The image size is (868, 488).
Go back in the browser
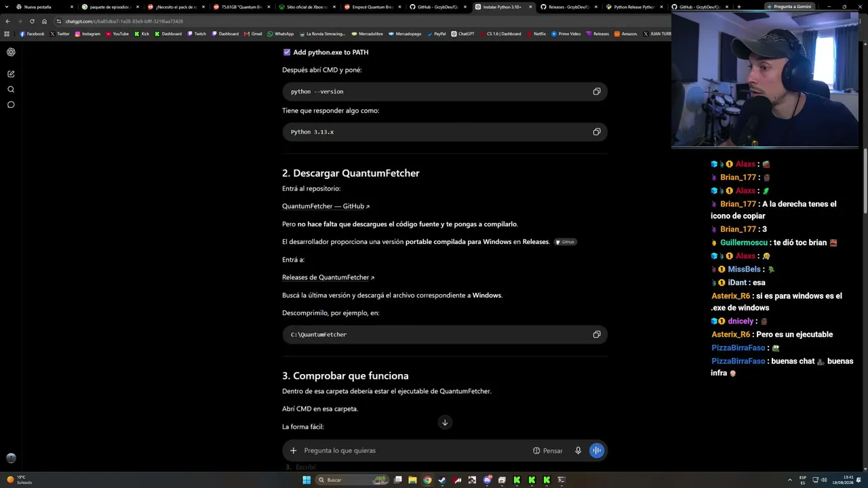(x=7, y=21)
